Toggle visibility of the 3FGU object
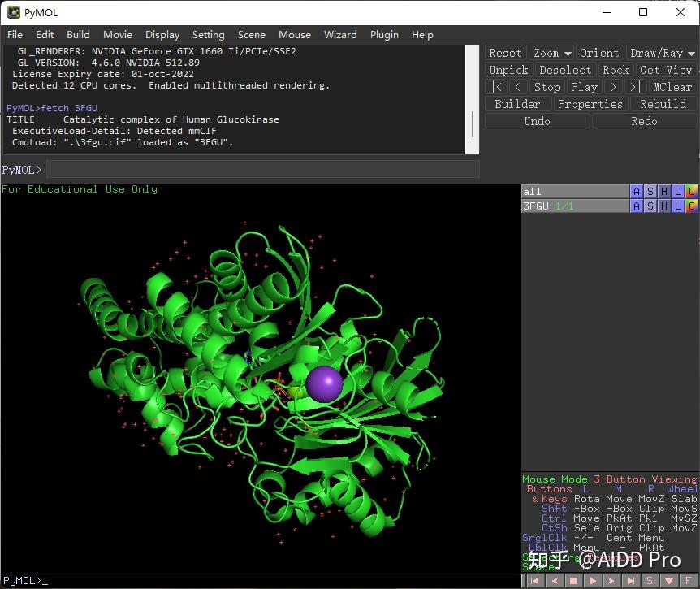 pos(575,206)
